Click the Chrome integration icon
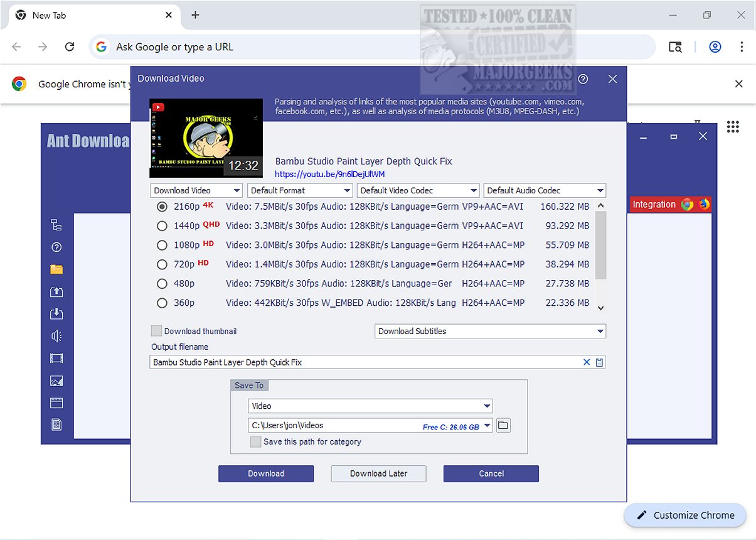Viewport: 756px width, 540px height. [x=688, y=204]
